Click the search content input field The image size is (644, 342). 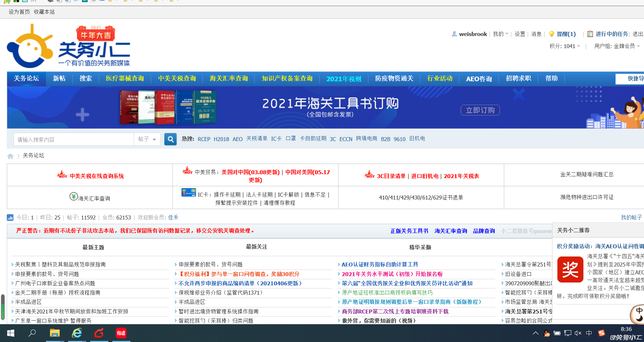pos(74,139)
